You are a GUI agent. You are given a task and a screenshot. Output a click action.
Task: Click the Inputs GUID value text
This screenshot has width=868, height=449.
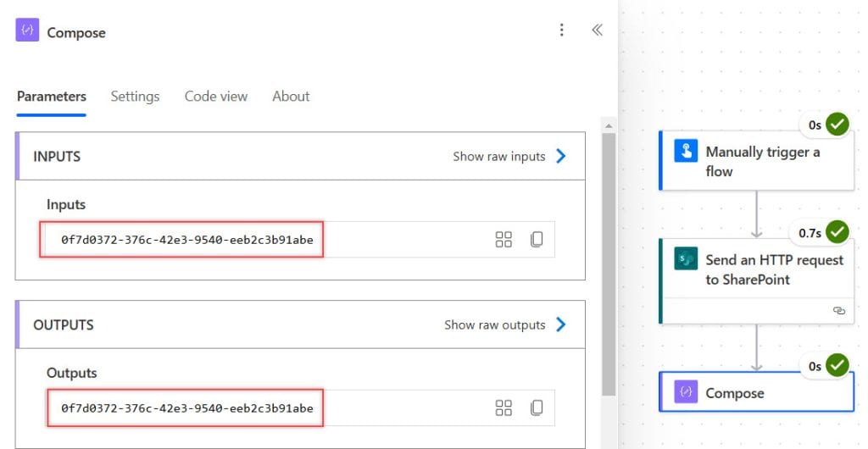click(187, 240)
